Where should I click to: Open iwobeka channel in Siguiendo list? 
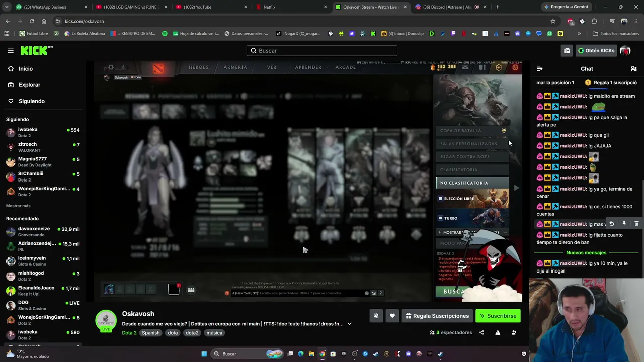coord(43,132)
